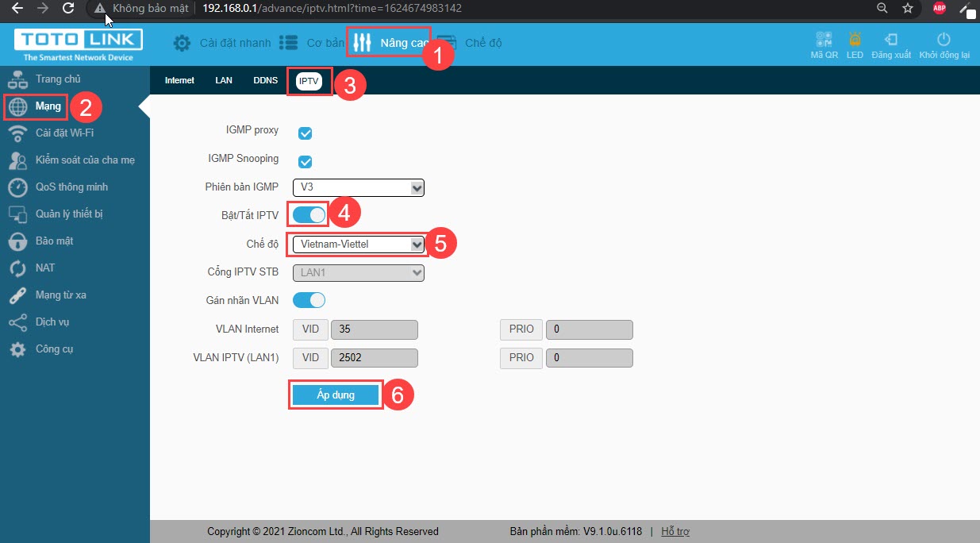The height and width of the screenshot is (543, 980).
Task: Click VLAN Internet PRIO field
Action: 589,329
